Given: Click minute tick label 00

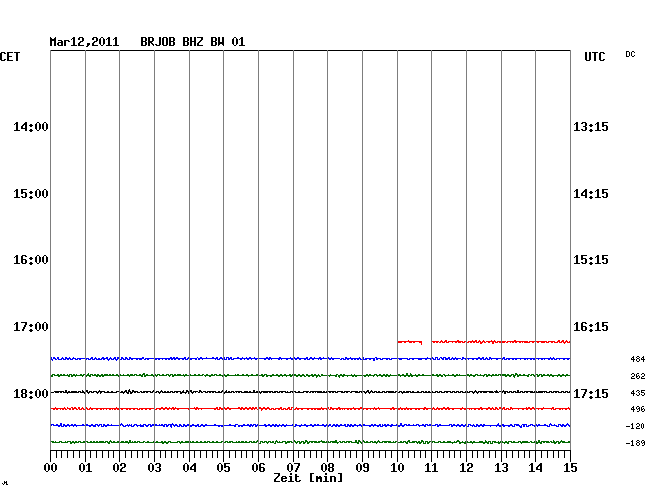Looking at the screenshot, I should click(51, 468).
